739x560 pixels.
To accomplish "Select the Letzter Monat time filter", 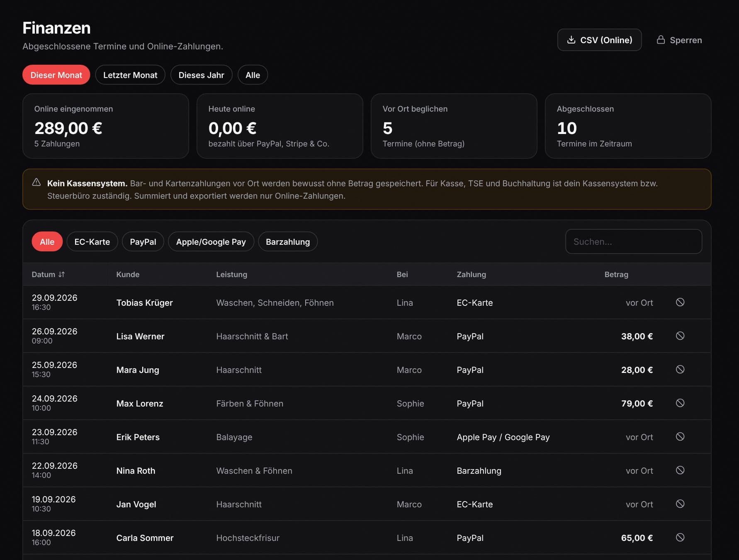I will point(130,75).
